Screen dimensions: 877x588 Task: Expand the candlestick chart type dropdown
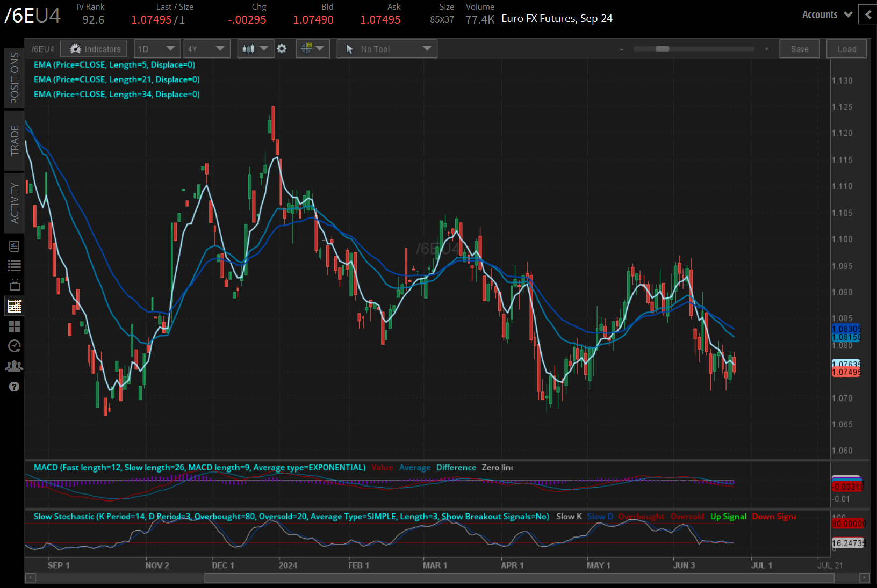coord(255,49)
